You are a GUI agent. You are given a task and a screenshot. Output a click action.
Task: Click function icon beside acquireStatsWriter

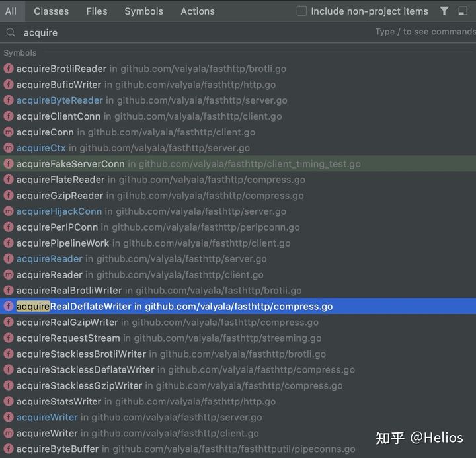click(x=9, y=401)
